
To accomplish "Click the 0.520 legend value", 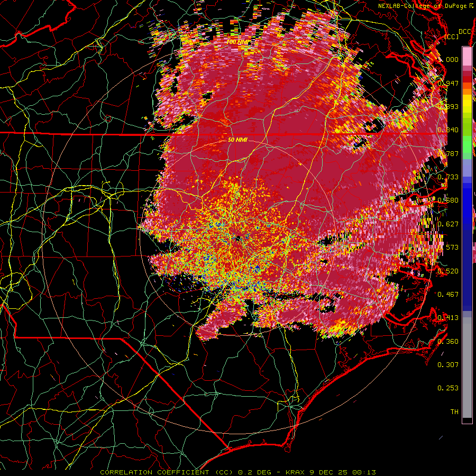I will pyautogui.click(x=448, y=271).
